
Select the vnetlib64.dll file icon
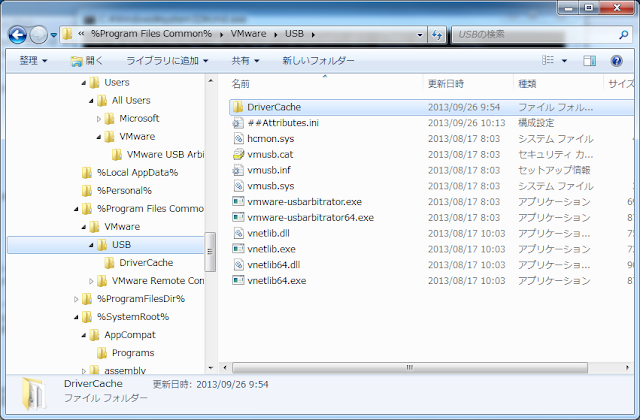click(238, 265)
